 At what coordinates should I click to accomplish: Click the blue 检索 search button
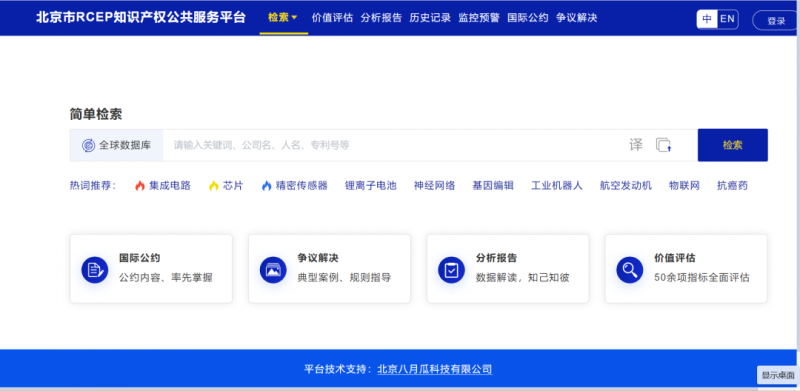733,145
